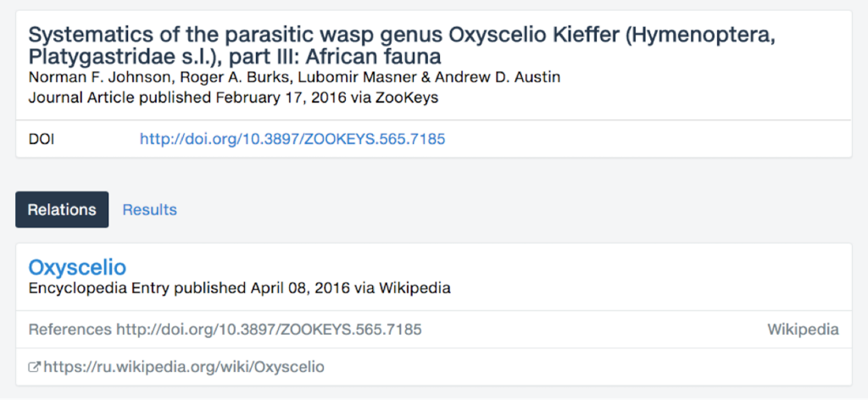Screen dimensions: 868x400
Task: Click the References DOI text in the relation
Action: (x=269, y=329)
